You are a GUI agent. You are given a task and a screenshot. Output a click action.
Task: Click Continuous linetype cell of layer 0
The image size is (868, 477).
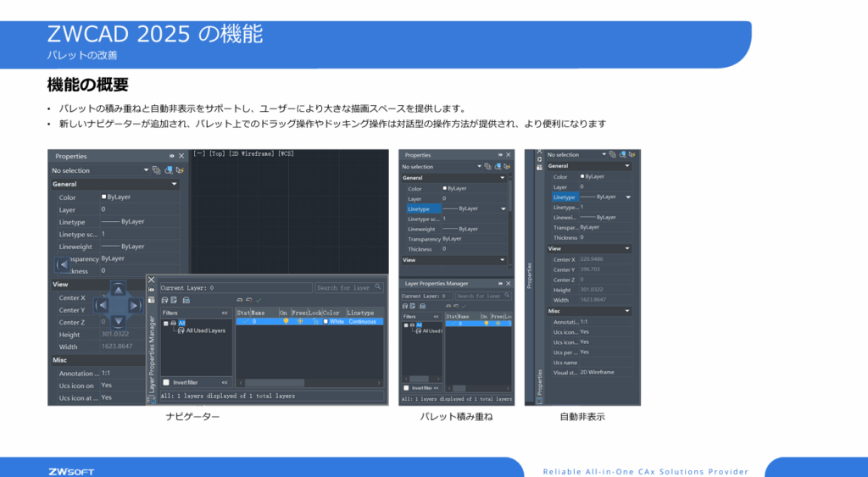[x=362, y=321]
